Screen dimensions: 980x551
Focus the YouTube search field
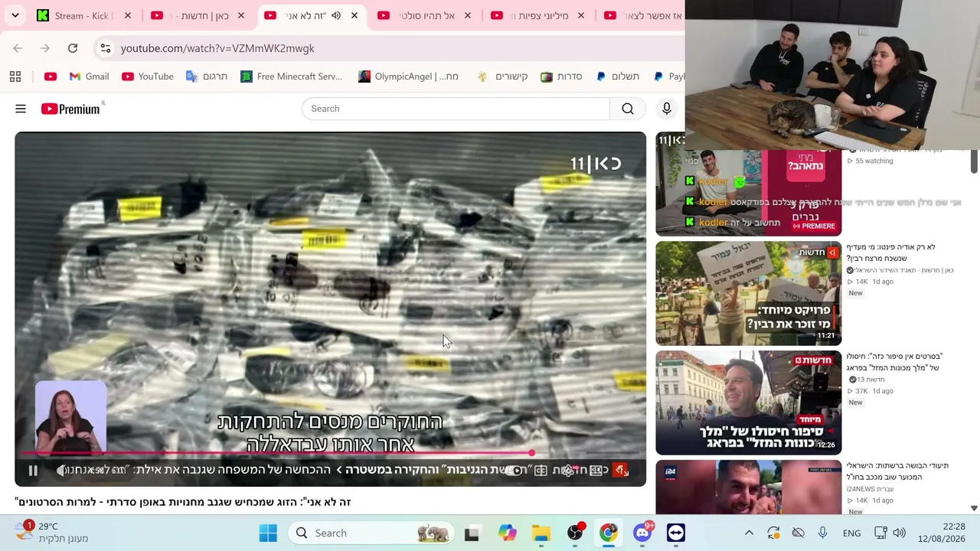coord(456,109)
